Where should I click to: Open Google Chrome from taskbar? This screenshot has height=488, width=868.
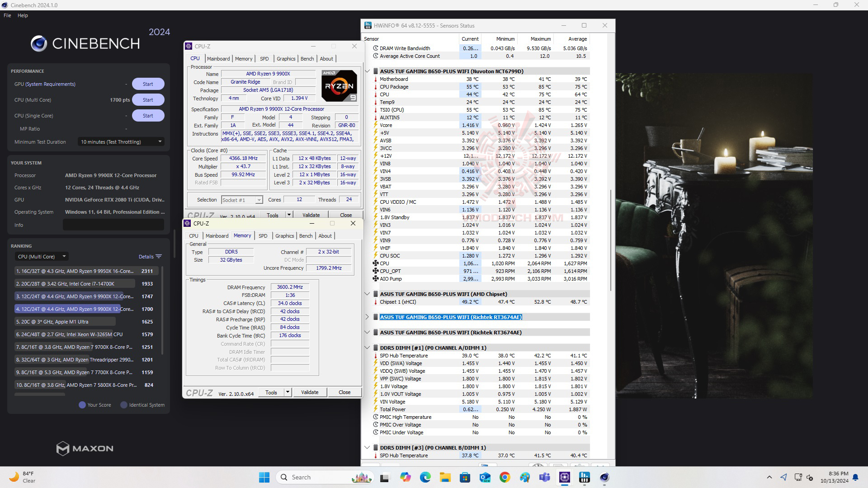click(x=505, y=477)
